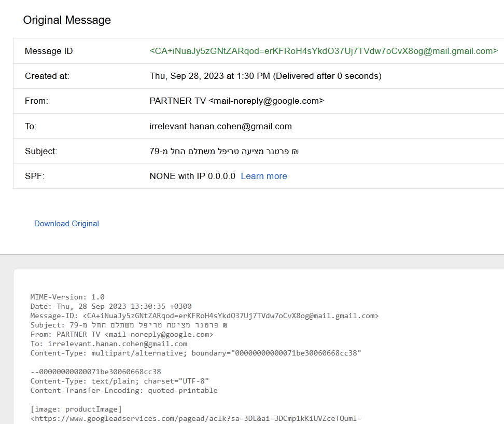
Task: Click the MIME-Version header line
Action: coord(67,297)
